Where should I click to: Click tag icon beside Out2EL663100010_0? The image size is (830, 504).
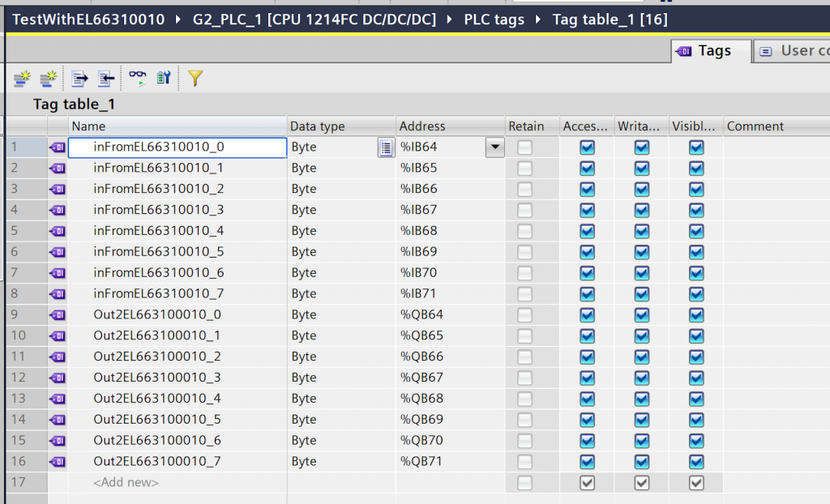[58, 314]
